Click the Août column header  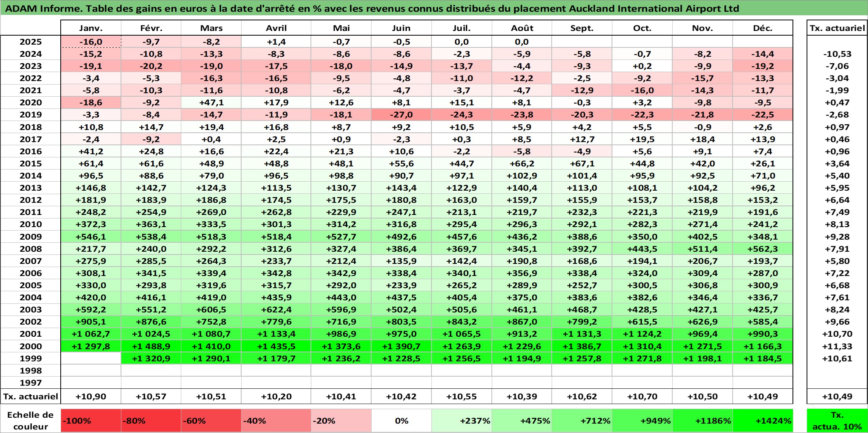pyautogui.click(x=522, y=28)
